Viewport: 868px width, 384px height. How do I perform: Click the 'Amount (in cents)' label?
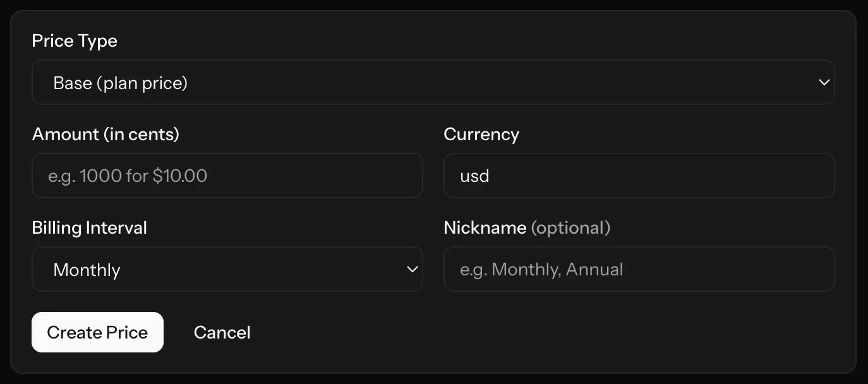(105, 134)
